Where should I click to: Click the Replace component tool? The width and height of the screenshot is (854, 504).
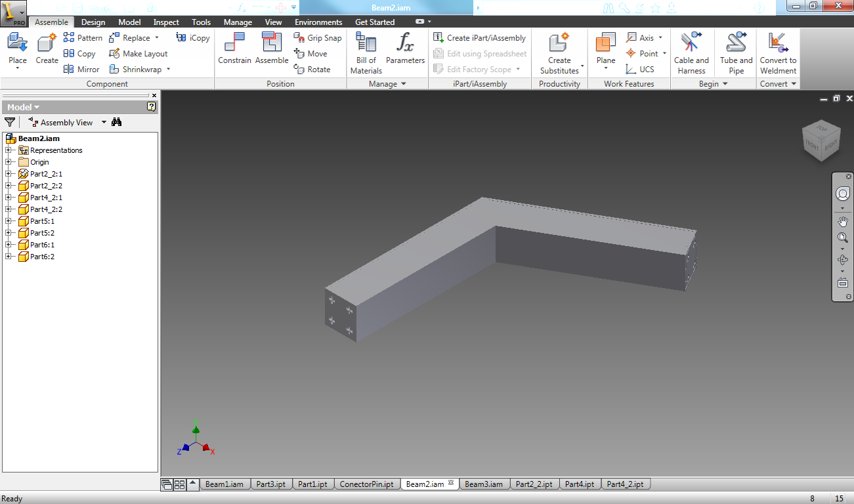coord(130,38)
